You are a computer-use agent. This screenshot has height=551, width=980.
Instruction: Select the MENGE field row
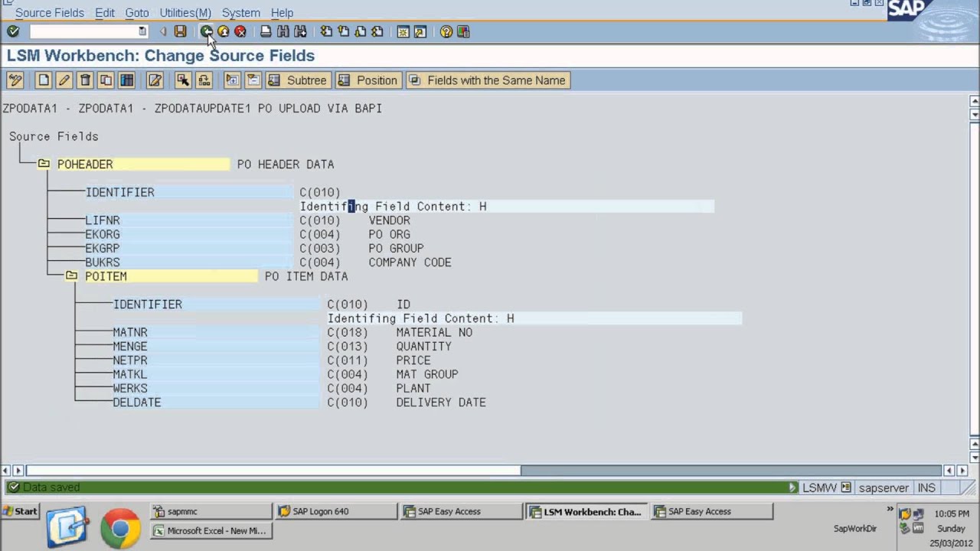pyautogui.click(x=216, y=346)
